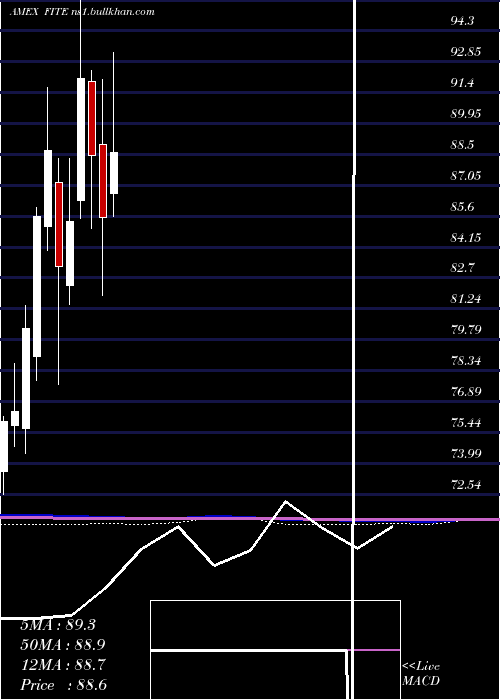Click the 12MA : 88.7 value
This screenshot has height=700, width=500.
[63, 665]
